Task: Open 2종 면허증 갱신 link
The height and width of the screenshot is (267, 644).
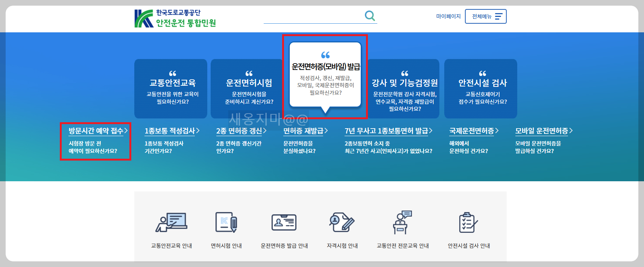Action: pyautogui.click(x=241, y=131)
